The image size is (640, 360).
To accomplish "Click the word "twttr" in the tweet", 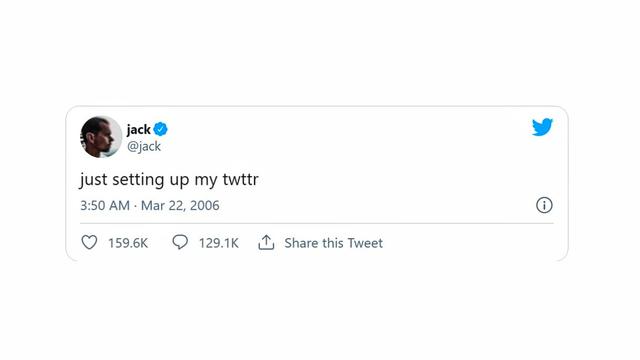I will click(240, 180).
